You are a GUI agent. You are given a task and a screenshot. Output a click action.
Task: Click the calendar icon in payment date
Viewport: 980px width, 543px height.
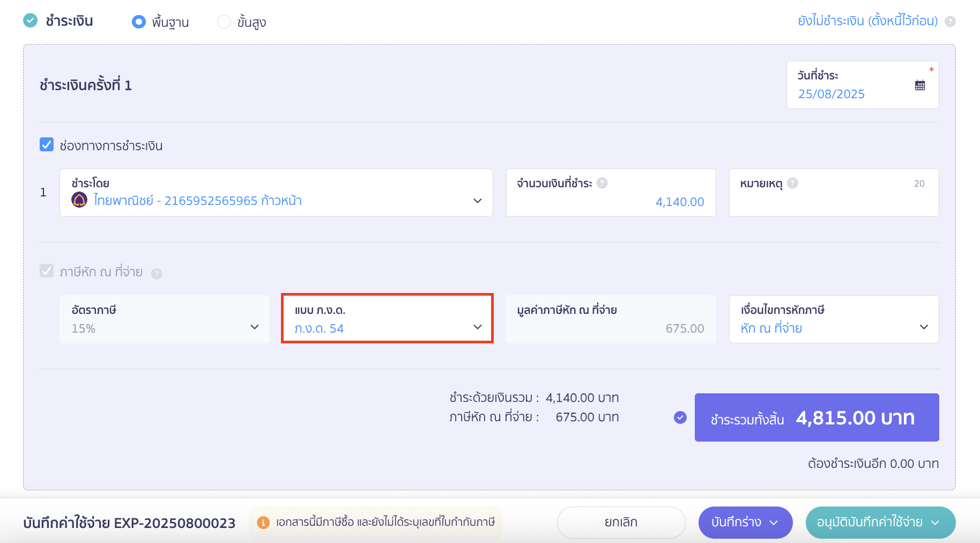click(x=920, y=85)
